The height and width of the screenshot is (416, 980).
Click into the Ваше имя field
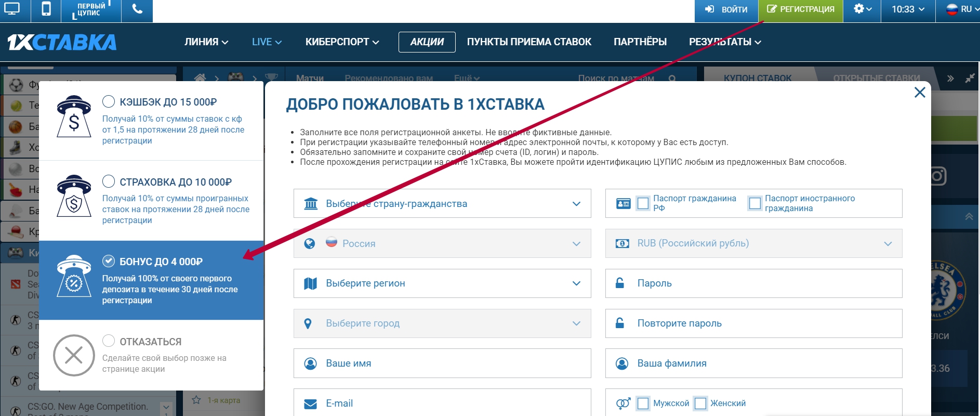[x=442, y=363]
